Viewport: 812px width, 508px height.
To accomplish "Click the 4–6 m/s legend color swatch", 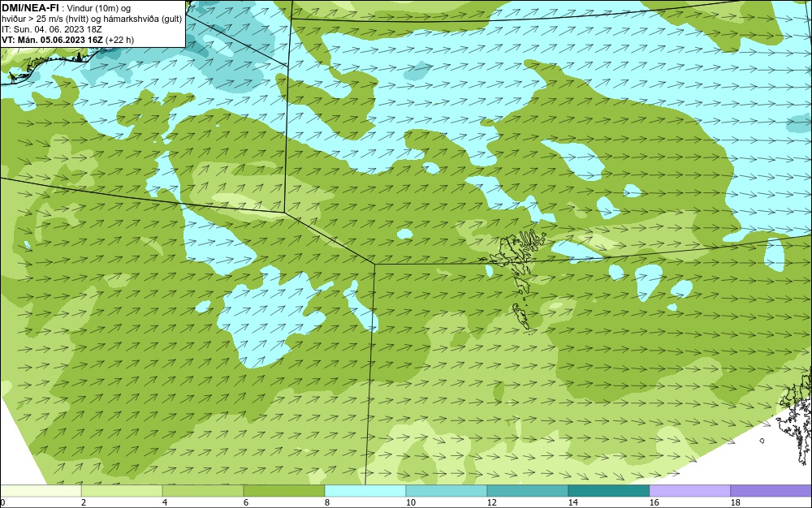I will pos(203,490).
